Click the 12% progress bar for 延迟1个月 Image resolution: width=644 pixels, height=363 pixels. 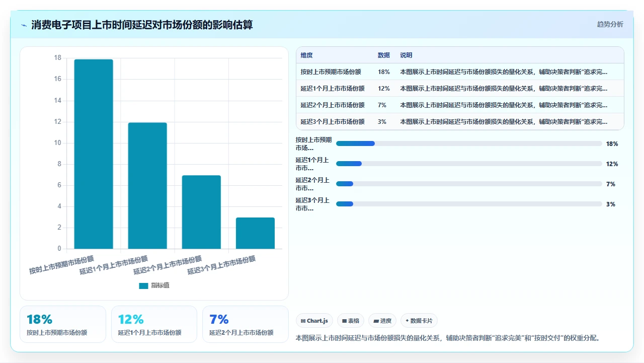coord(469,164)
